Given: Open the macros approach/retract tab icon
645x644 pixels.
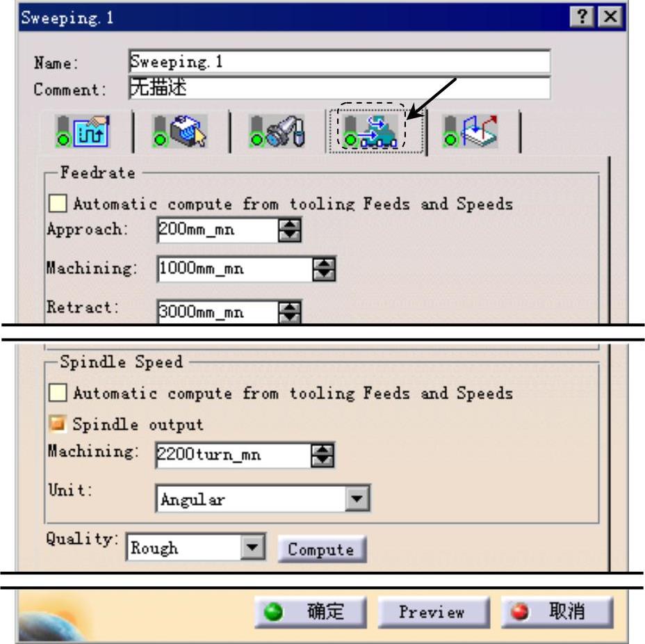Looking at the screenshot, I should point(471,131).
